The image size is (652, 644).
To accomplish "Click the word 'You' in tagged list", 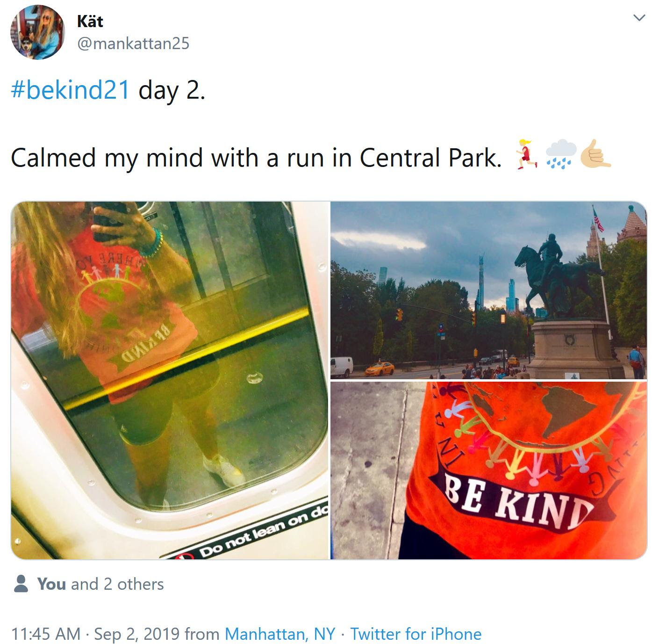I will 51,584.
